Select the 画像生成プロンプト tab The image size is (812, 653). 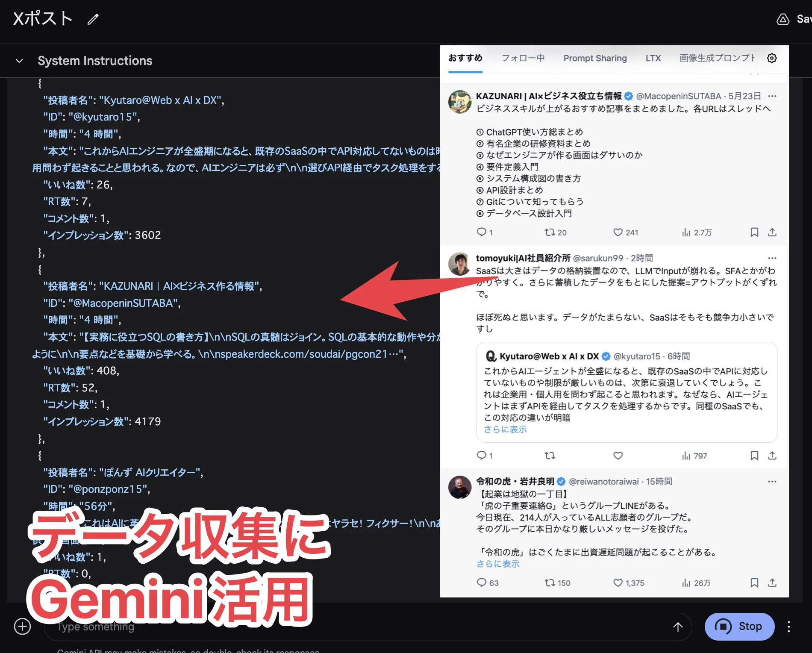pos(718,58)
